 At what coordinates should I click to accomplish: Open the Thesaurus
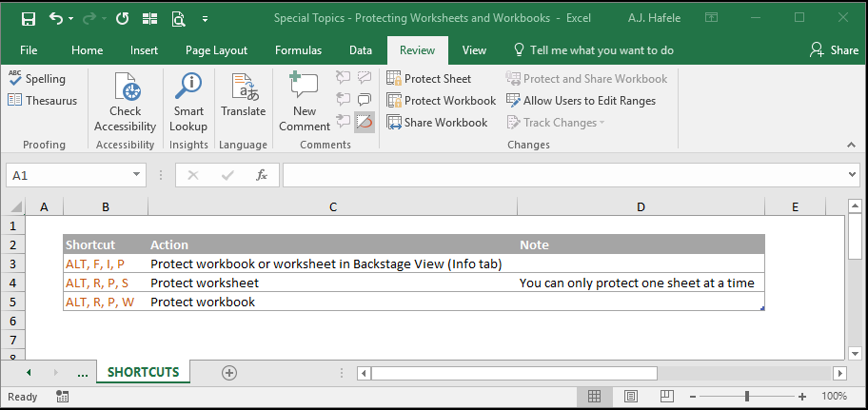coord(43,101)
